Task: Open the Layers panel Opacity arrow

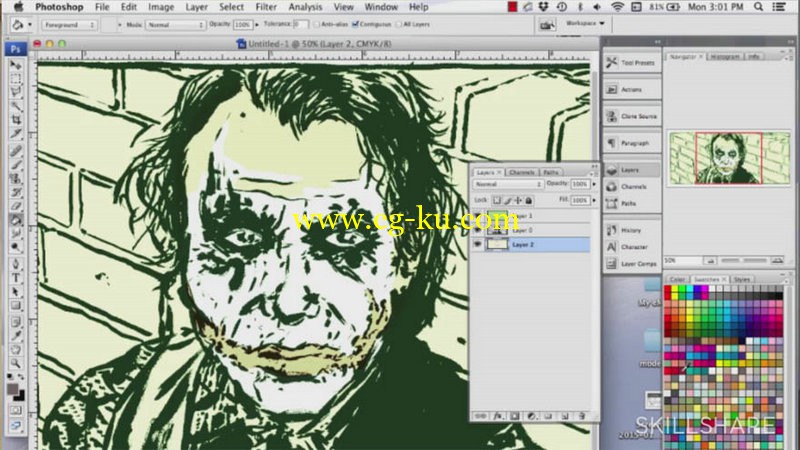Action: tap(594, 184)
